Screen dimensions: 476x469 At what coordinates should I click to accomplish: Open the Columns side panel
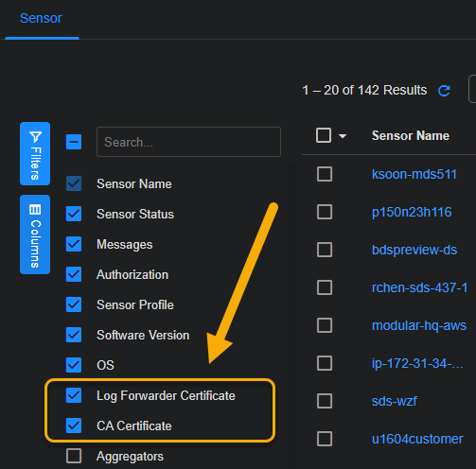(x=35, y=234)
